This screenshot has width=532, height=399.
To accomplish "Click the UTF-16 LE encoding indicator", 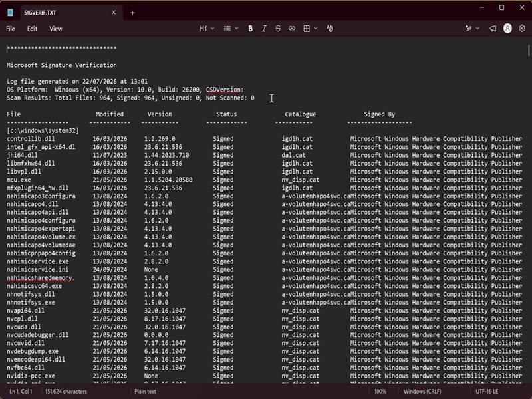I will click(487, 391).
